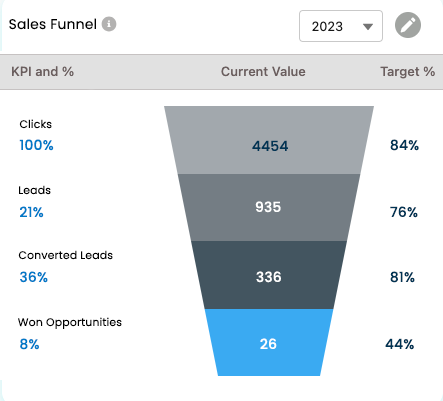Click the 21% Leads percentage

coord(31,212)
